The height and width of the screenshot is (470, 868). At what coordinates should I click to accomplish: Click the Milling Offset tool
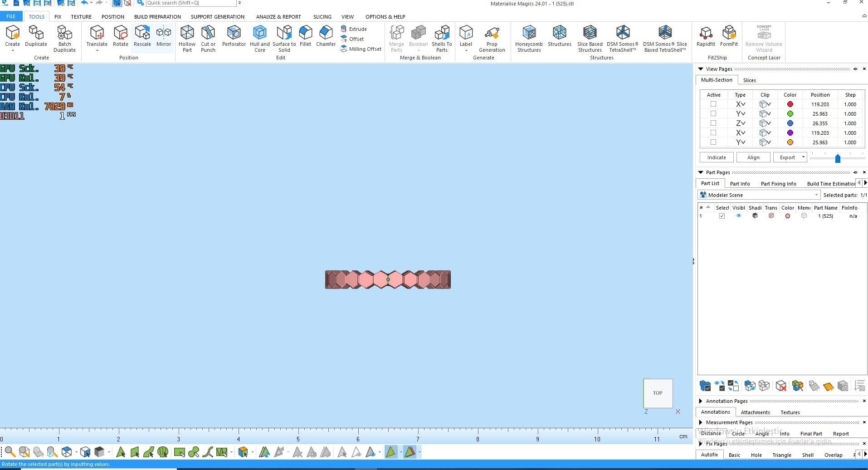pyautogui.click(x=361, y=49)
